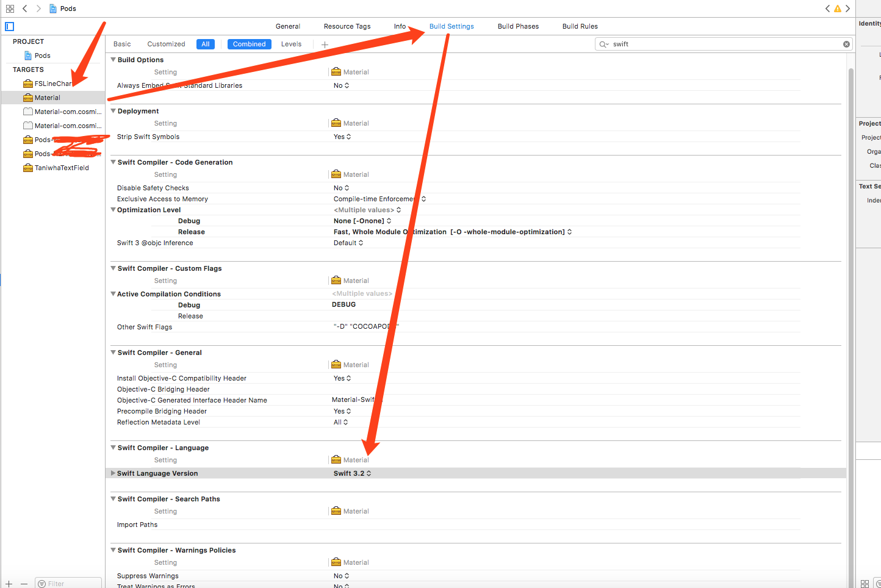Image resolution: width=881 pixels, height=588 pixels.
Task: Open Reflection Metadata Level All dropdown
Action: [x=340, y=422]
